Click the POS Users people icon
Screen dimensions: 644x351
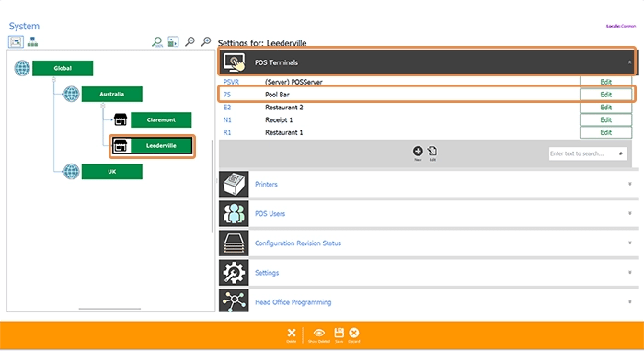pyautogui.click(x=234, y=214)
